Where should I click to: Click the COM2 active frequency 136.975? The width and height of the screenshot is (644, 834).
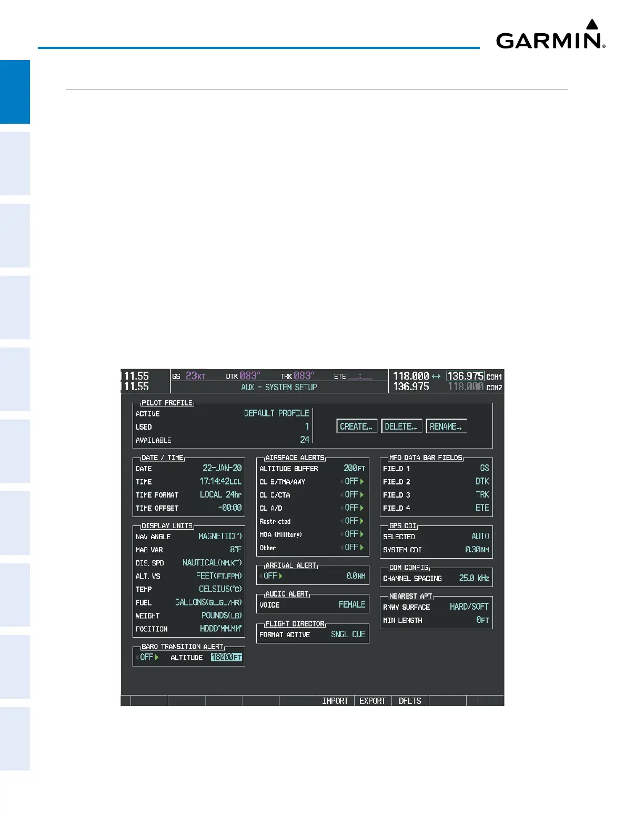point(411,386)
